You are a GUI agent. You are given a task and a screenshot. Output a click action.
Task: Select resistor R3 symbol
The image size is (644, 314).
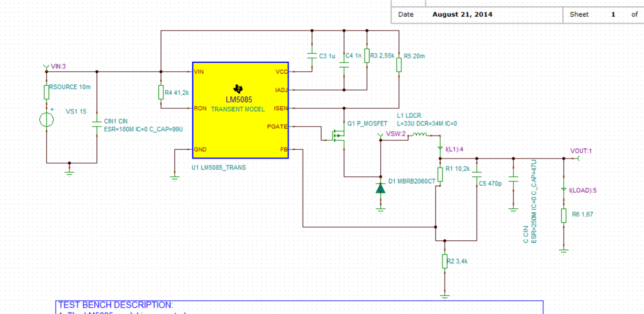point(367,56)
